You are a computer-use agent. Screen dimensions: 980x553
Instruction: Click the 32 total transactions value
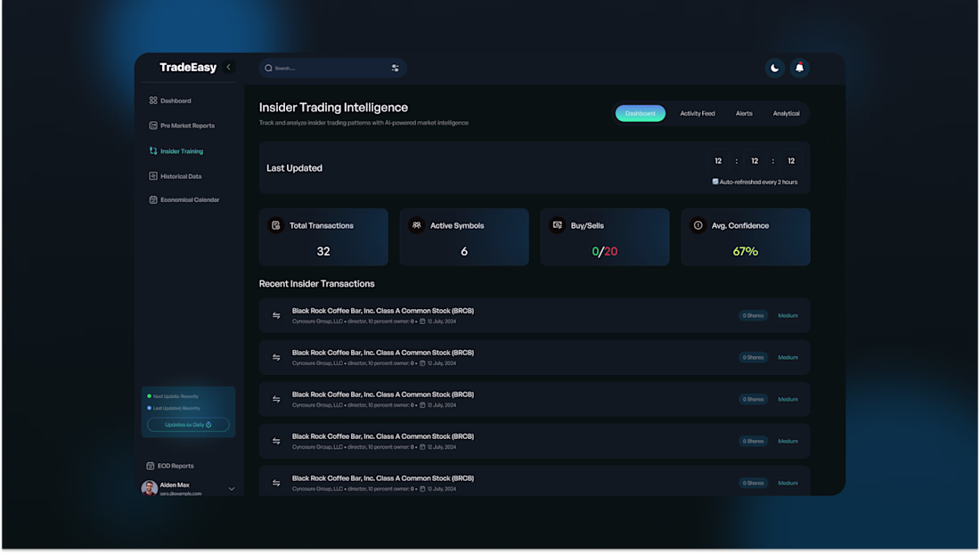pos(323,251)
